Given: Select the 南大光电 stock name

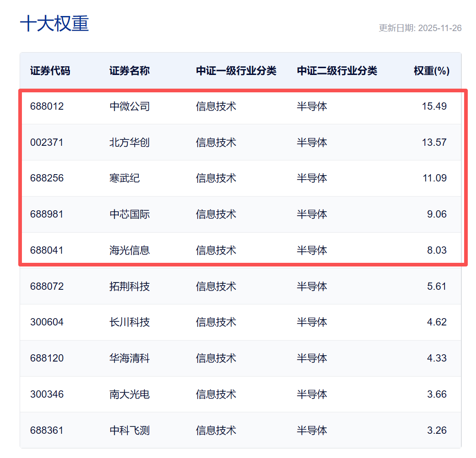Looking at the screenshot, I should [x=129, y=394].
